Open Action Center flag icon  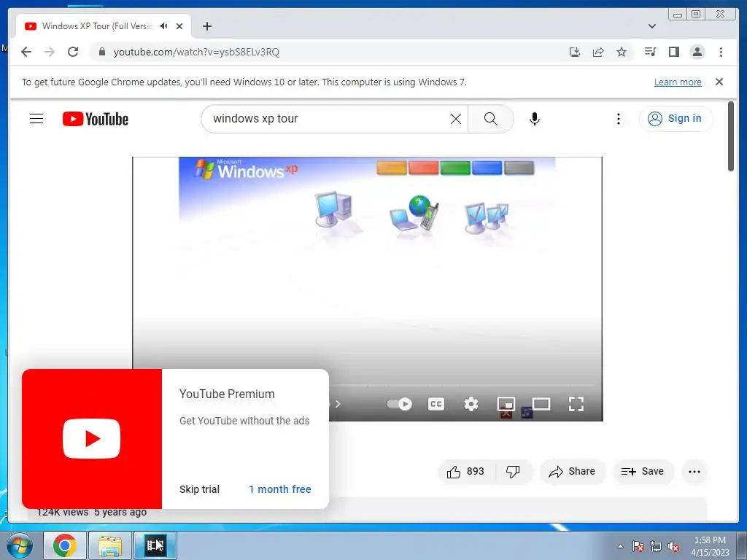[638, 546]
